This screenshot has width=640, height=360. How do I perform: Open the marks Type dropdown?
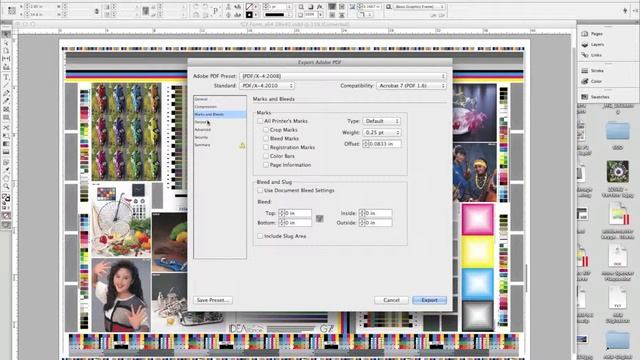381,121
